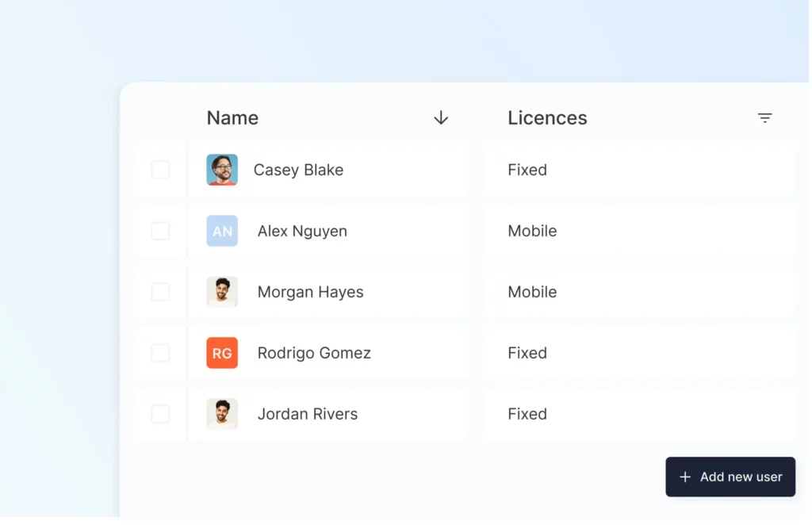Click Casey Blake's profile photo
The height and width of the screenshot is (525, 812).
coord(222,170)
